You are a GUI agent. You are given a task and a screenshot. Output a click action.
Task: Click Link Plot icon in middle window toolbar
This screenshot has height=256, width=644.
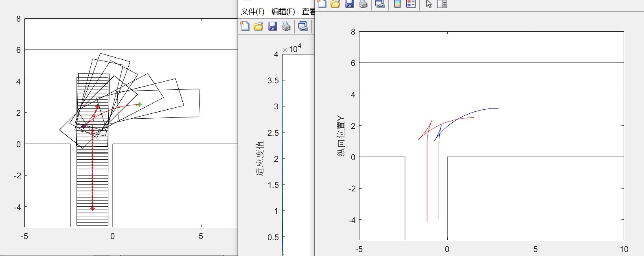[x=303, y=26]
